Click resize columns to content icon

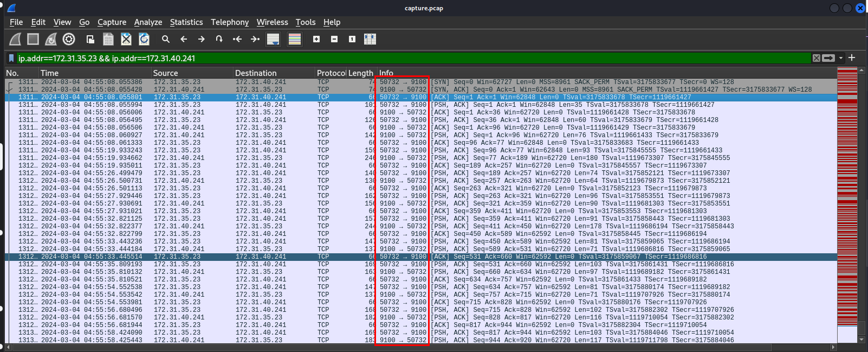[370, 39]
